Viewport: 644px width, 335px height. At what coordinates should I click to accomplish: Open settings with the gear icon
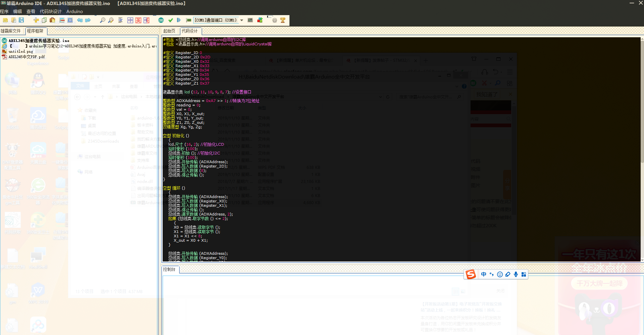point(275,20)
